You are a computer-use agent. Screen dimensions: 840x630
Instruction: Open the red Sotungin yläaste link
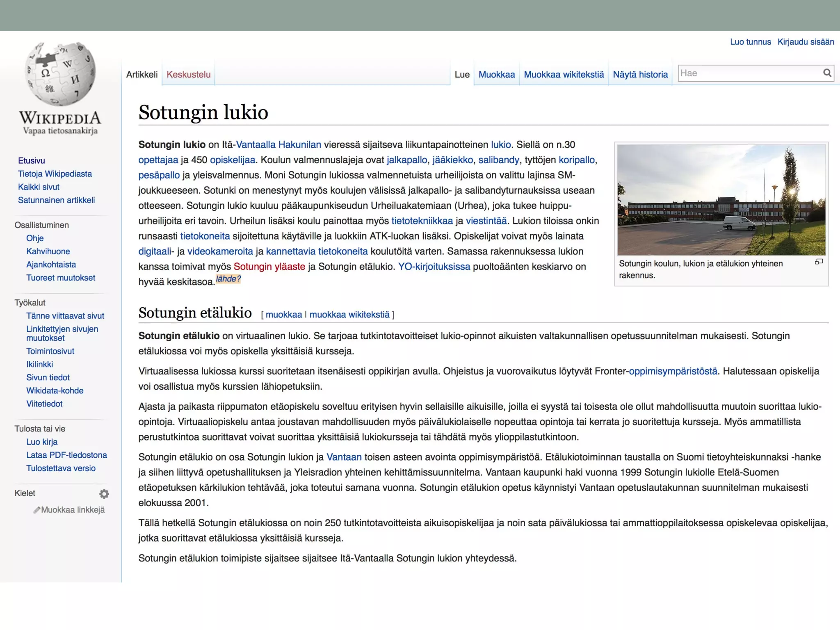tap(269, 267)
